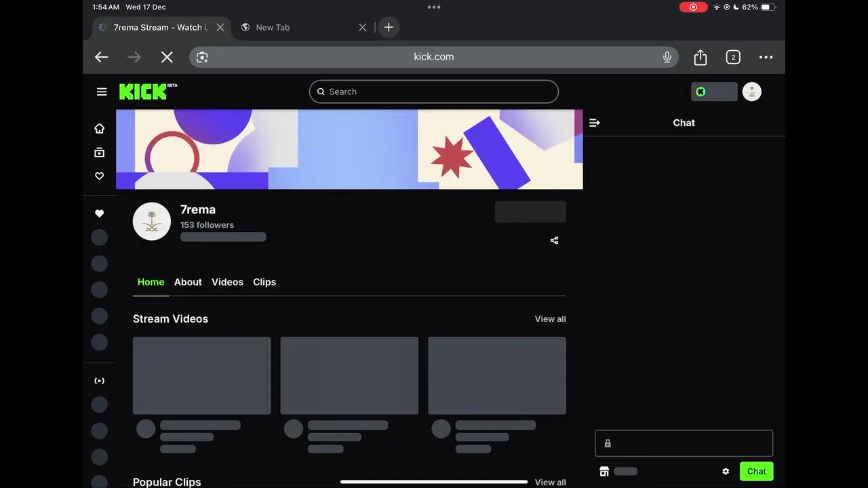Click the kick.com address bar

pos(434,57)
